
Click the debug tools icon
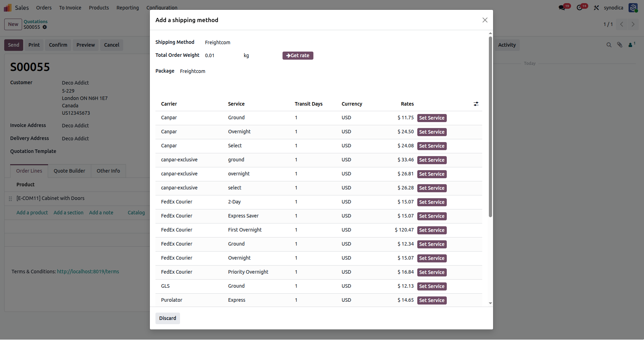pos(596,8)
